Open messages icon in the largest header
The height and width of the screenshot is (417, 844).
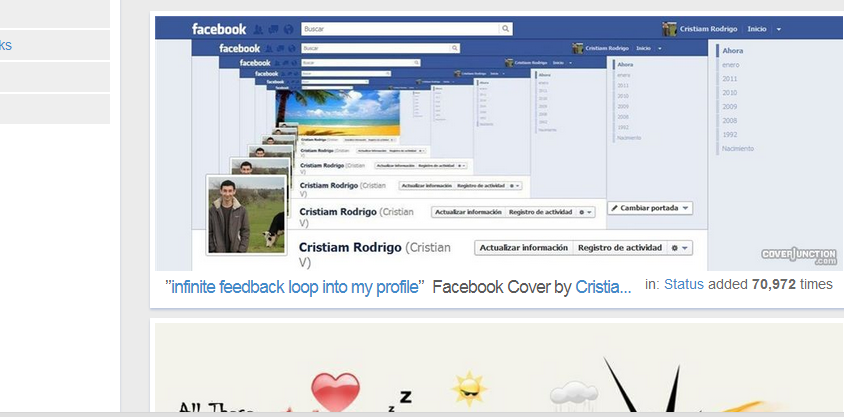click(273, 29)
